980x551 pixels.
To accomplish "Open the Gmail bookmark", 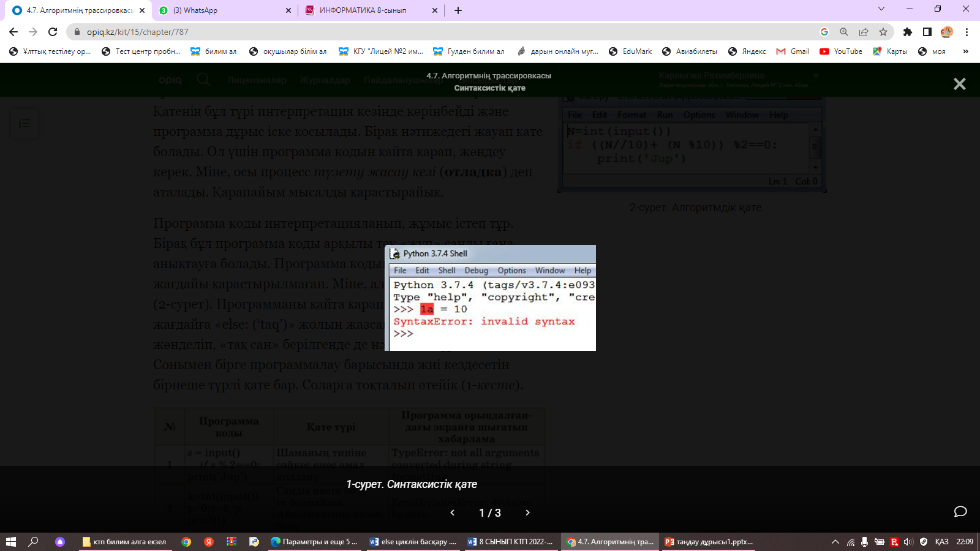I will click(793, 51).
